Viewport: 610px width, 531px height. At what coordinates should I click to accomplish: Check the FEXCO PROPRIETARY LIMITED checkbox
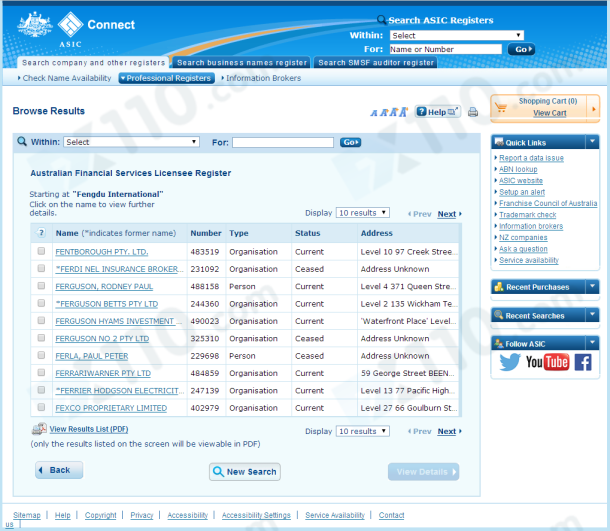pos(41,408)
